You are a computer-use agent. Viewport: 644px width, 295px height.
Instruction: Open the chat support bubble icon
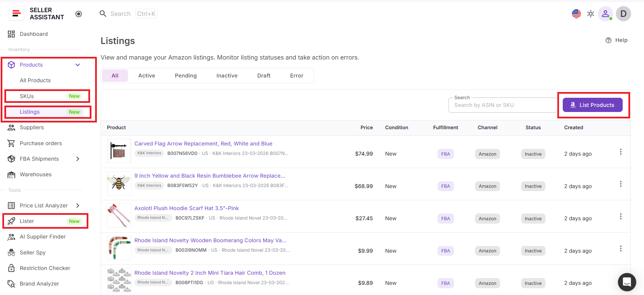coord(627,282)
